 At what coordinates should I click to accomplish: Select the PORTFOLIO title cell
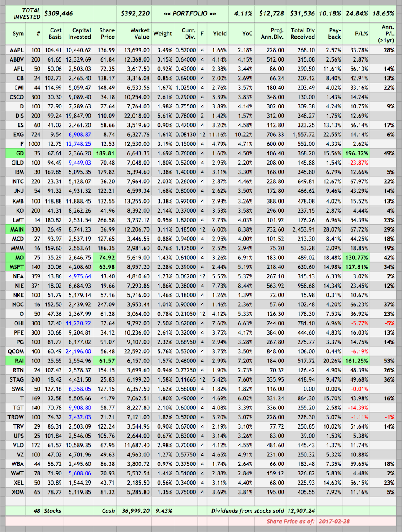(x=190, y=13)
